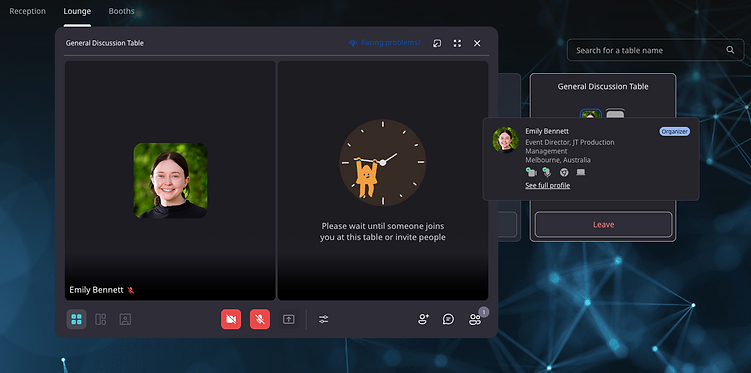
Task: Click the camera status icon in profile card
Action: 531,172
